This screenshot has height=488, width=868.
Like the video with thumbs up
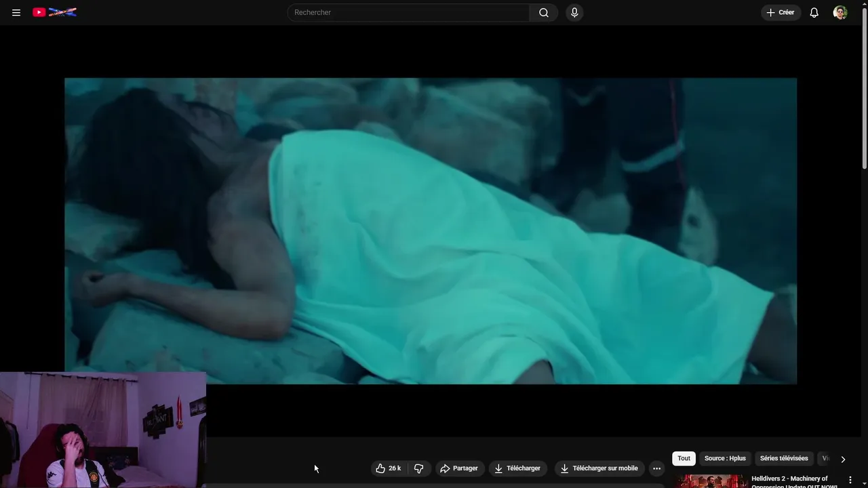pos(389,468)
